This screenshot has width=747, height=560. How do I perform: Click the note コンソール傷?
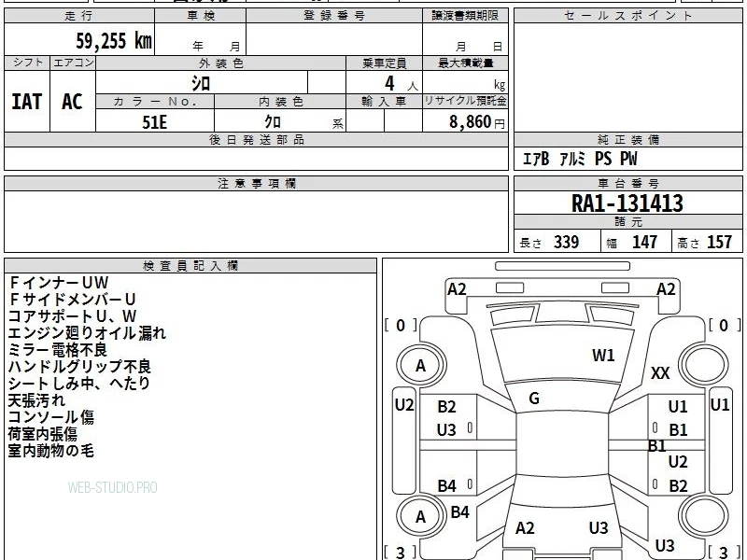pyautogui.click(x=51, y=417)
